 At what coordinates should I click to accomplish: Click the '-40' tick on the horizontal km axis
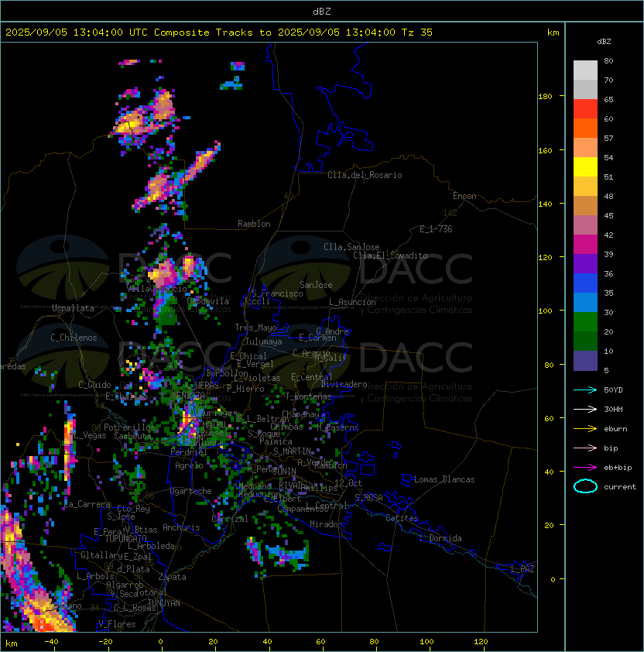[x=51, y=642]
